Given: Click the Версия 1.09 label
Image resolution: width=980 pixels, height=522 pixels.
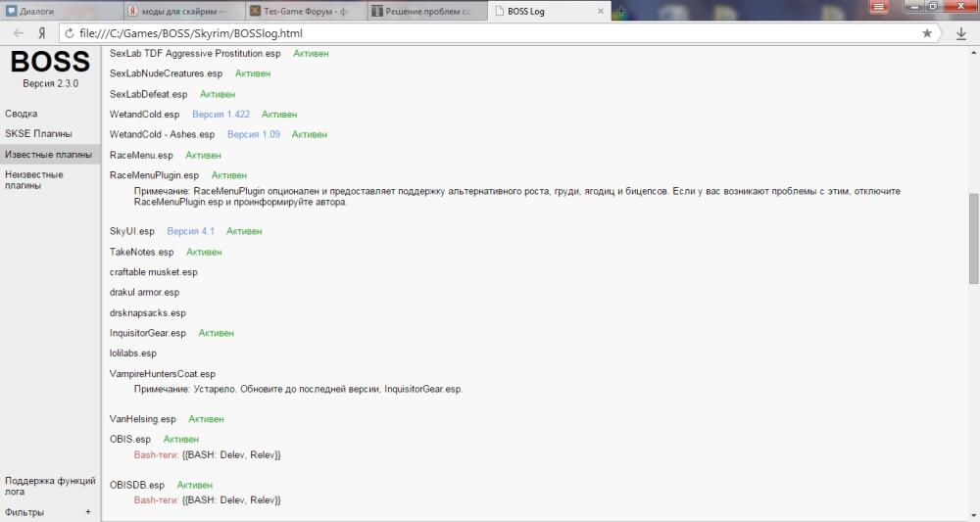Looking at the screenshot, I should (x=253, y=134).
